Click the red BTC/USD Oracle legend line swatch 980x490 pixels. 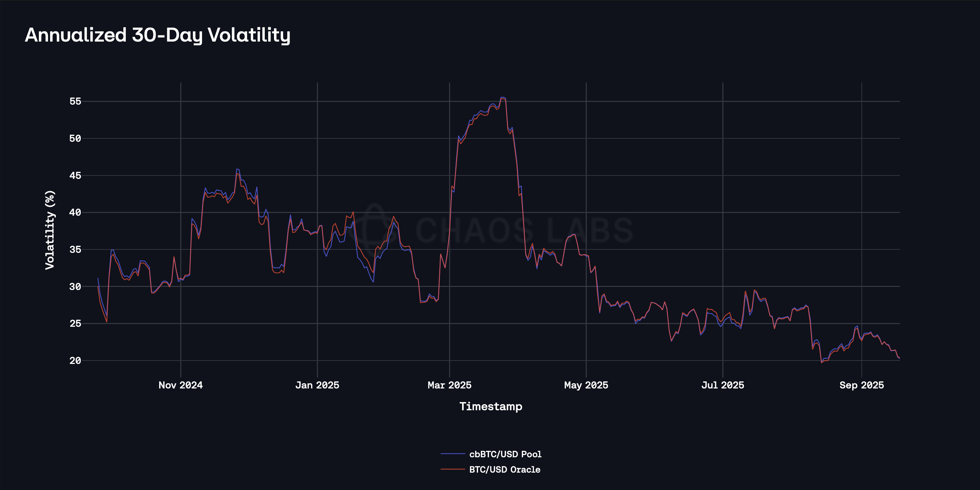[x=453, y=470]
